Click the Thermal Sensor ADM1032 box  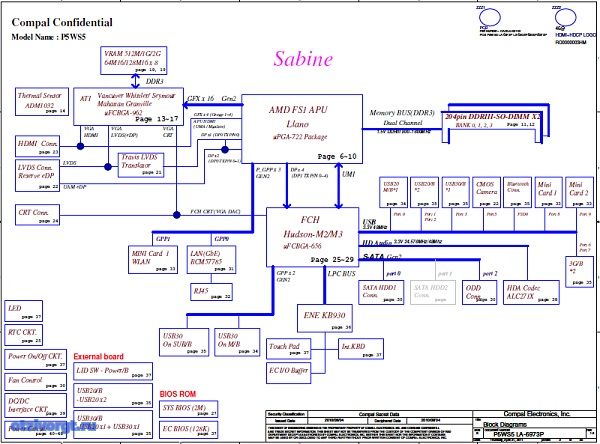coord(41,102)
